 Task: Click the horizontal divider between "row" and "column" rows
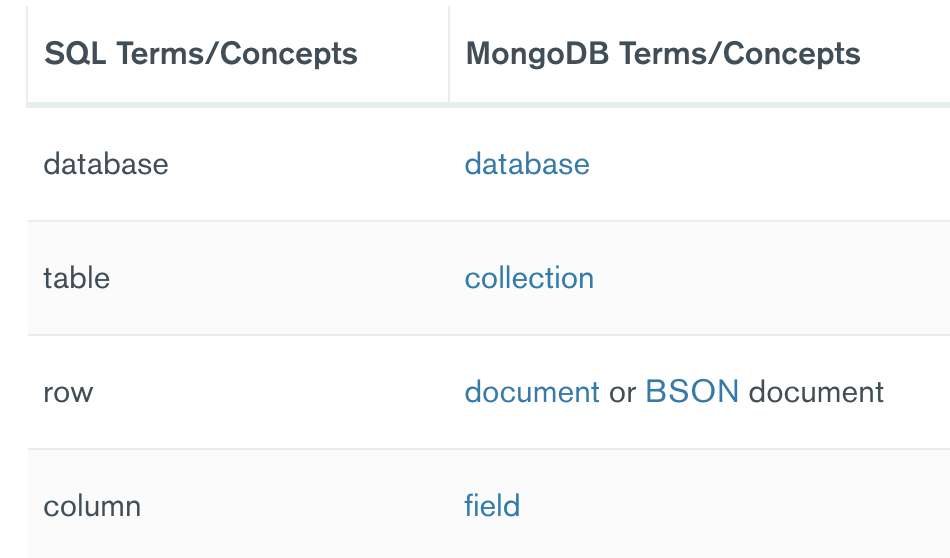coord(488,448)
